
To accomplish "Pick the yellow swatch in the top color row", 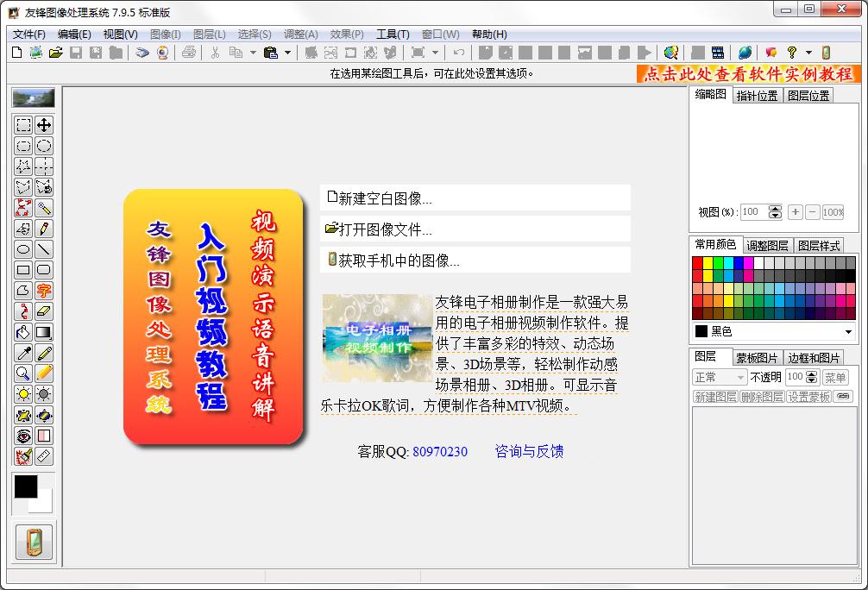I will 708,263.
